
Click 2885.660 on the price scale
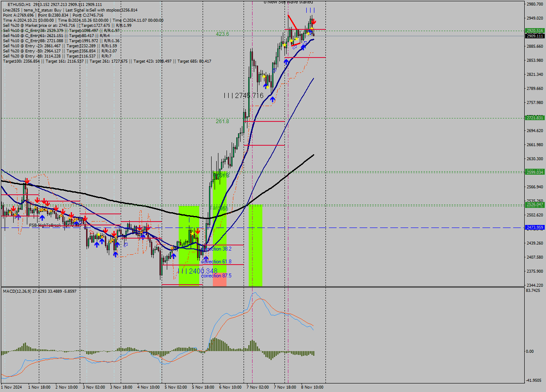pos(535,46)
